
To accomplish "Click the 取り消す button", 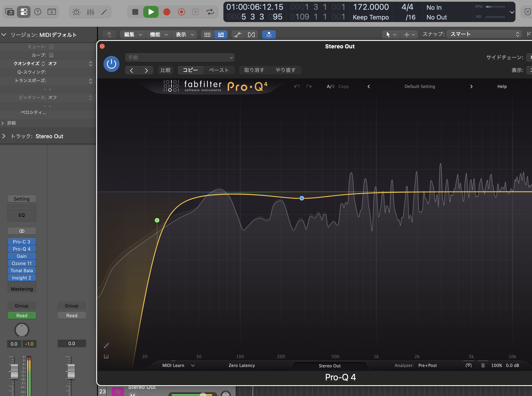I will pyautogui.click(x=254, y=70).
